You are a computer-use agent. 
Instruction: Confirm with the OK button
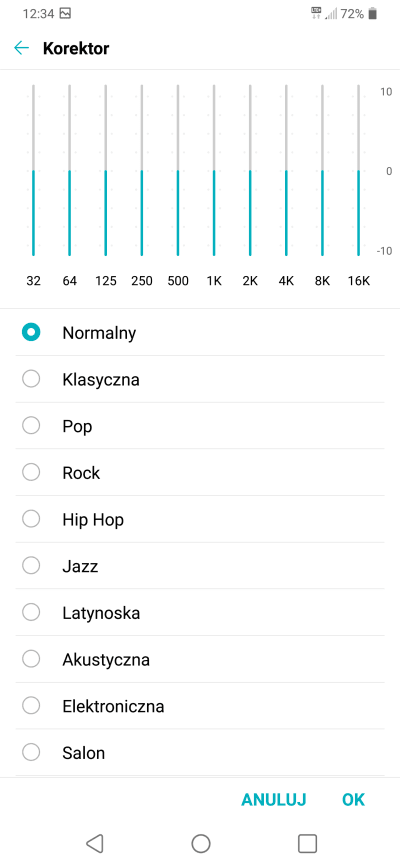[x=354, y=800]
